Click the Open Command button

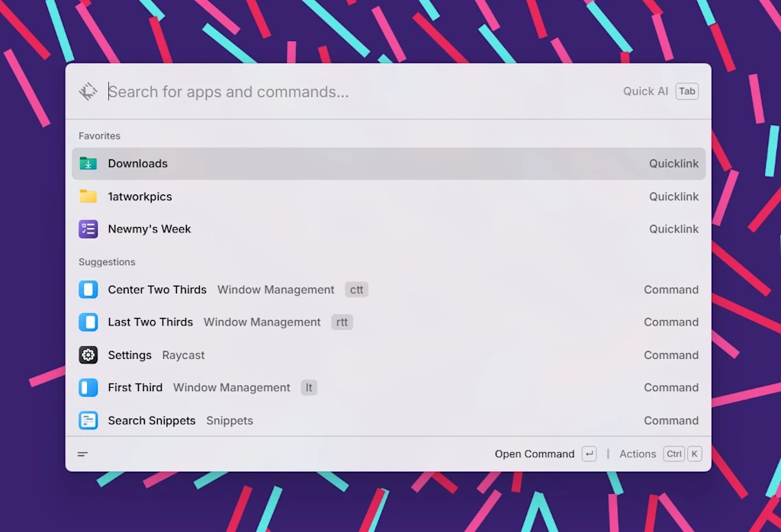534,453
